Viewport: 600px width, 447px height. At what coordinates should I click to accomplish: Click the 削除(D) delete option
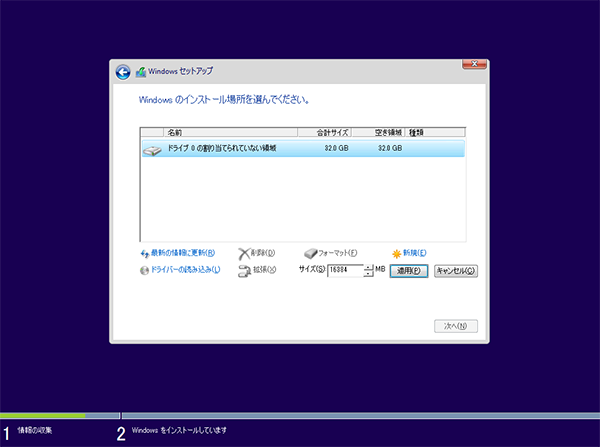(262, 253)
